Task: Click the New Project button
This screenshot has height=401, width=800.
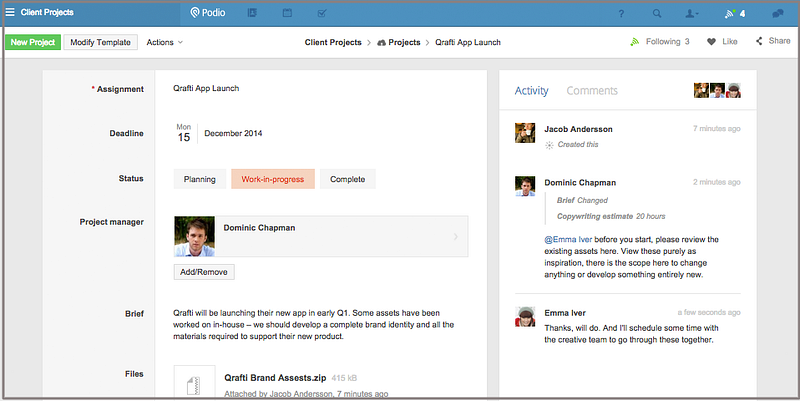Action: coord(33,42)
